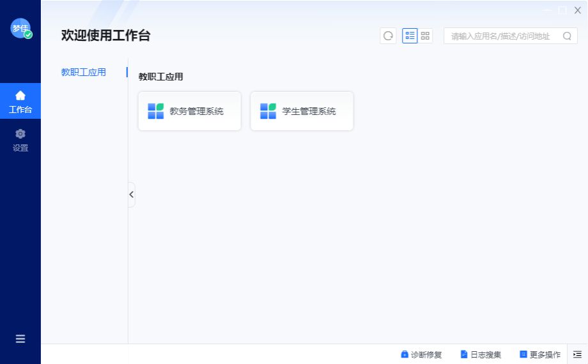Click the 诊断修复 button
This screenshot has height=364, width=588.
tap(421, 354)
